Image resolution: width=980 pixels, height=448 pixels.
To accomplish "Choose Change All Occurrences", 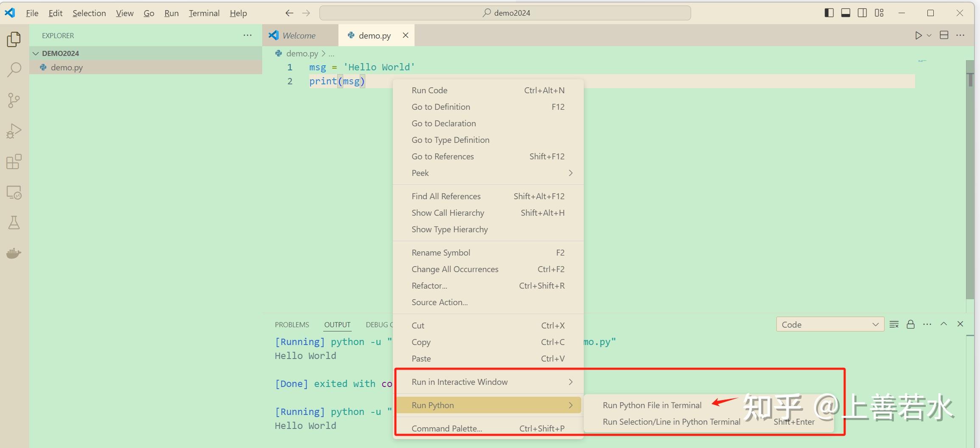I will [488, 269].
